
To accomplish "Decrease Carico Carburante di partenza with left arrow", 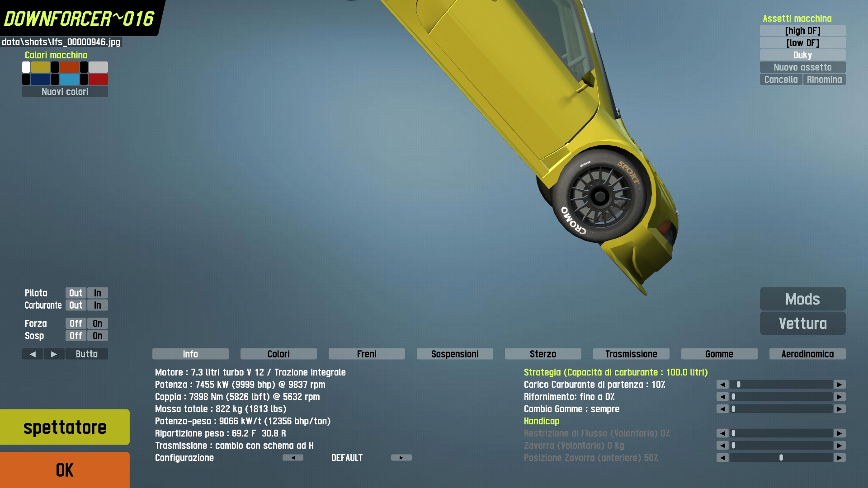I will 722,385.
